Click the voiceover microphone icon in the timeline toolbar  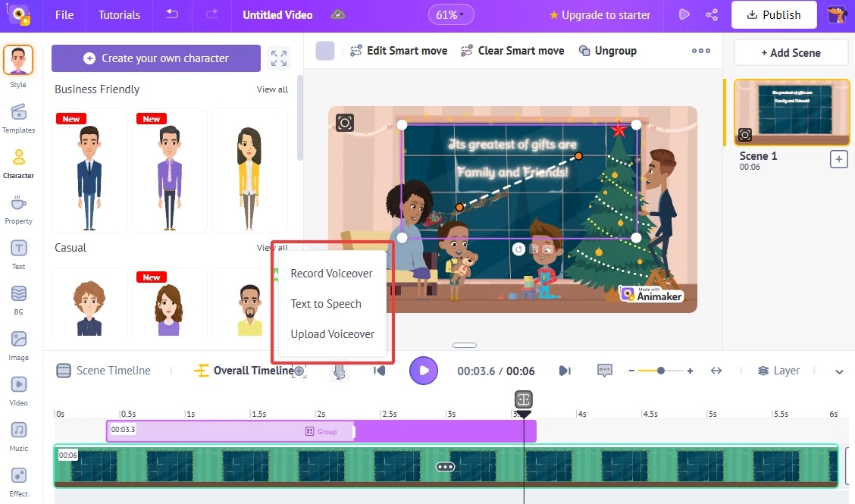[x=339, y=371]
